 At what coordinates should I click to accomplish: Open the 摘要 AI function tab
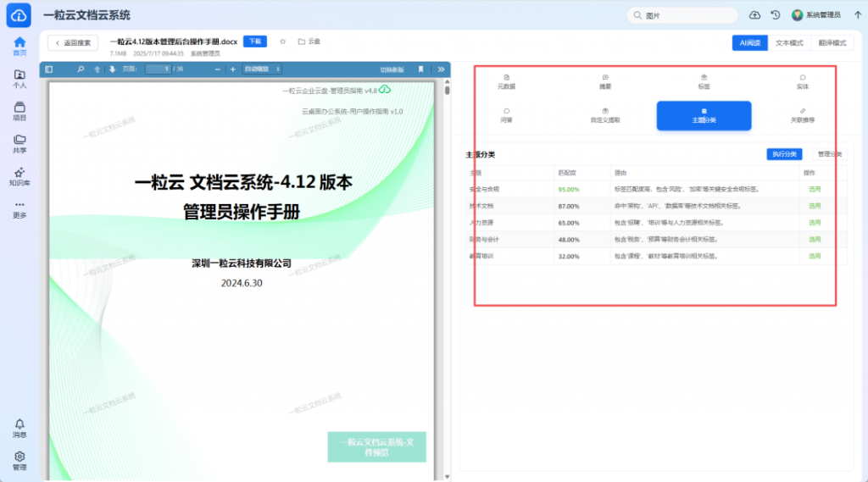click(x=605, y=81)
